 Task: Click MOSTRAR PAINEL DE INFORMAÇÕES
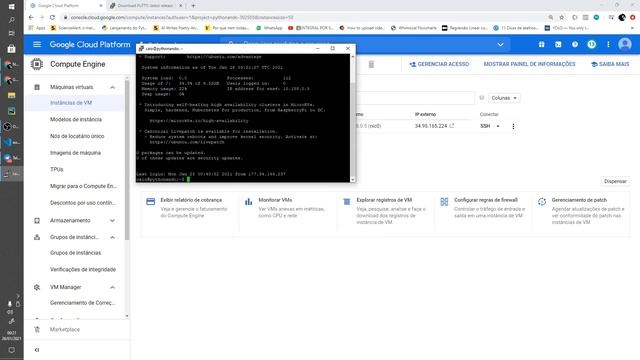point(529,64)
